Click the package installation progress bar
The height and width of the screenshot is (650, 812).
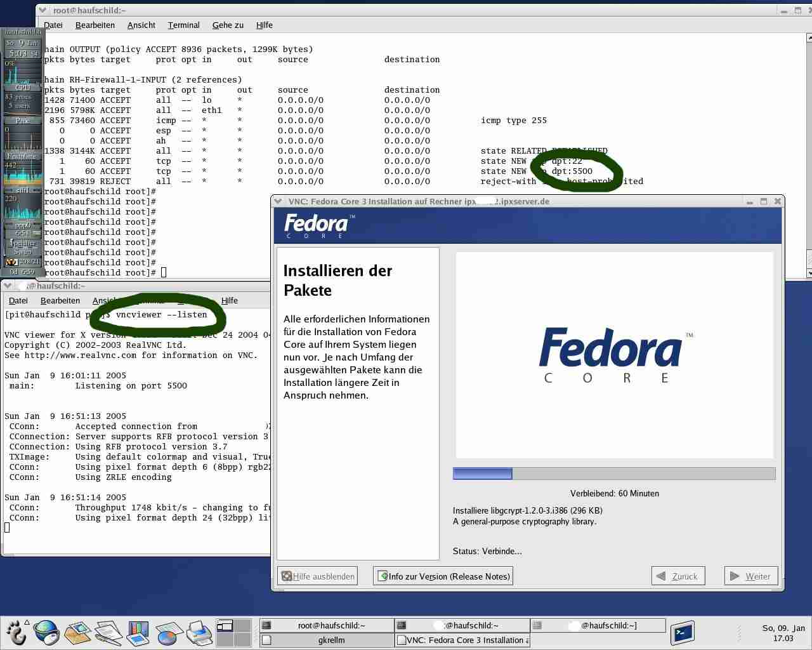click(614, 474)
